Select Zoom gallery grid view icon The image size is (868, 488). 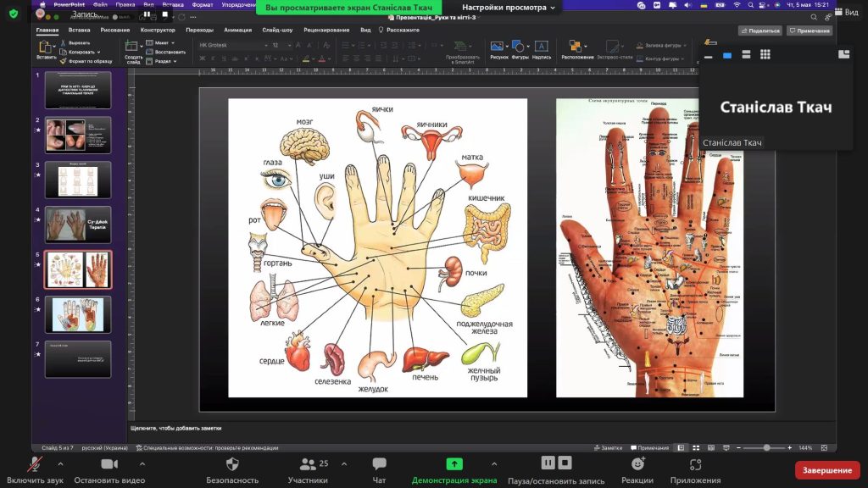[765, 54]
